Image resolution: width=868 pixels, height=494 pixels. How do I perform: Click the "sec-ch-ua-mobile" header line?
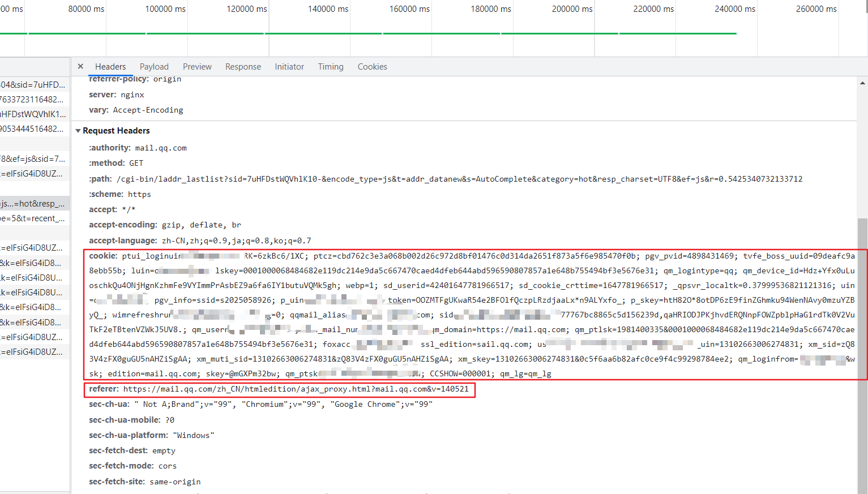pyautogui.click(x=131, y=420)
